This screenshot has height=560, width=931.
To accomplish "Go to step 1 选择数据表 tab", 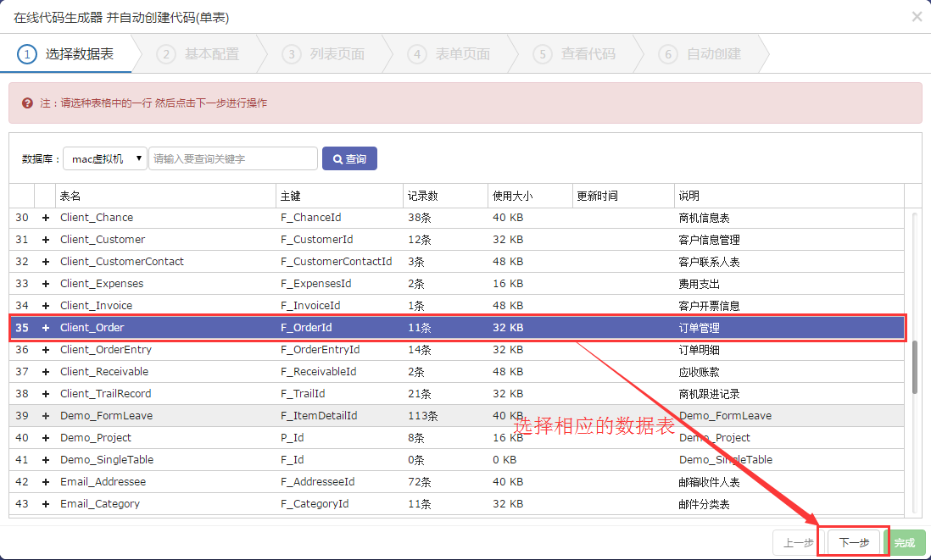I will 65,54.
